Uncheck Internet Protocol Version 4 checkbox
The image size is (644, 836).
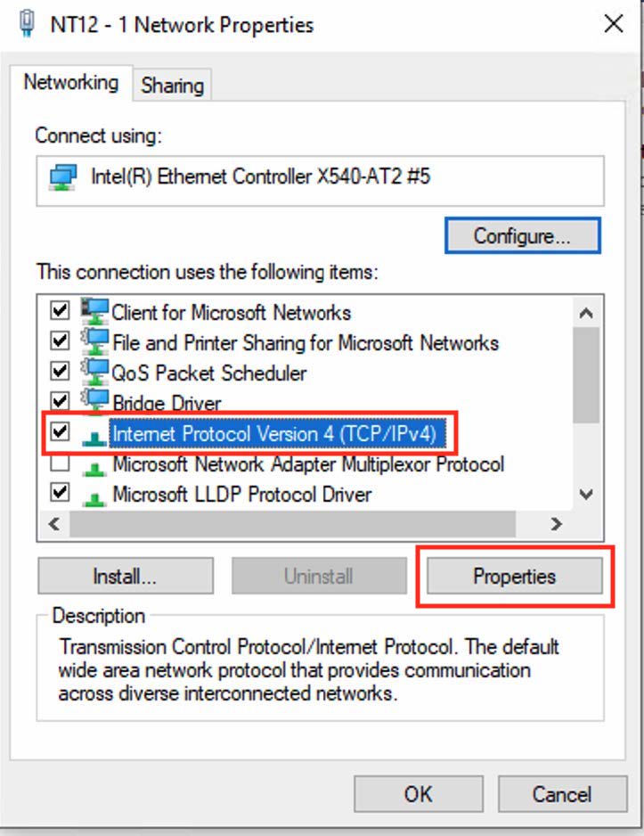coord(60,432)
